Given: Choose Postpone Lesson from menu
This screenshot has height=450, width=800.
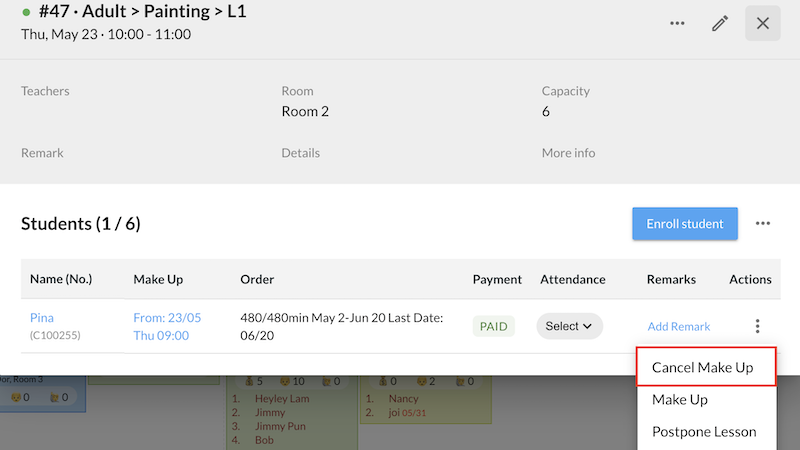Looking at the screenshot, I should click(704, 432).
